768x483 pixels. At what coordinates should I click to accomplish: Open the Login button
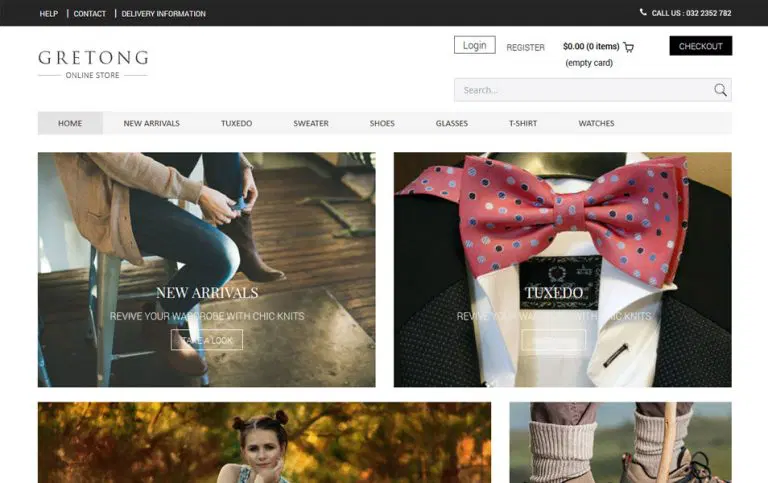[x=475, y=45]
